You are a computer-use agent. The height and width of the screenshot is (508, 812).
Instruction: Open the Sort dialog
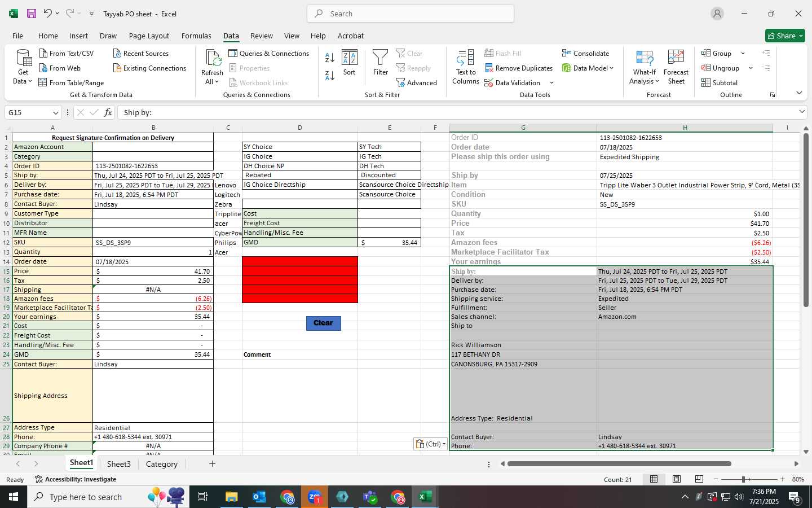[x=350, y=63]
